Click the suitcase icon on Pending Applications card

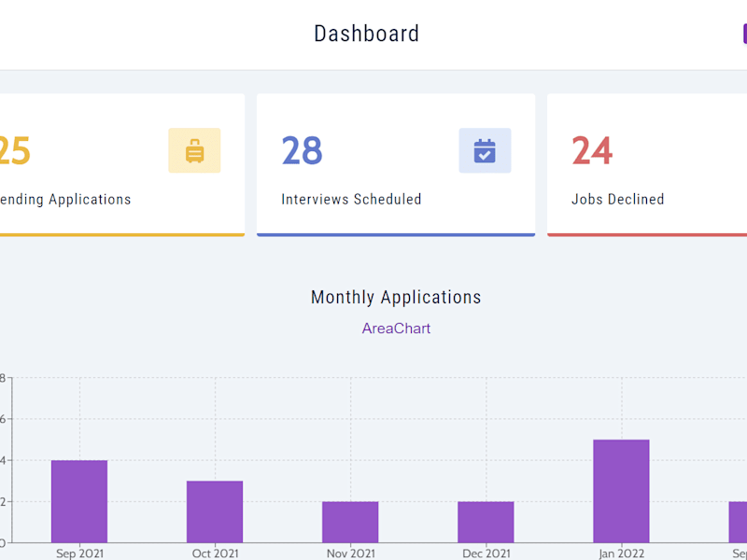point(194,150)
